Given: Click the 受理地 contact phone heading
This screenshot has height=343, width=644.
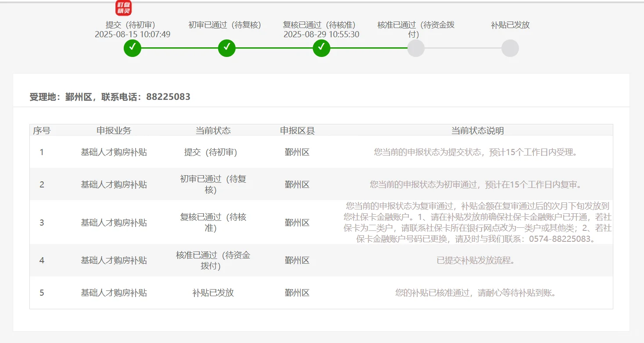Looking at the screenshot, I should 110,97.
